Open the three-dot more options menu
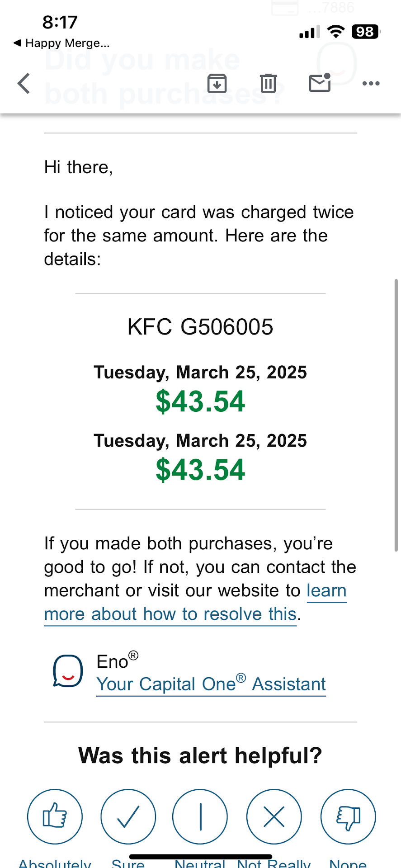 click(371, 84)
